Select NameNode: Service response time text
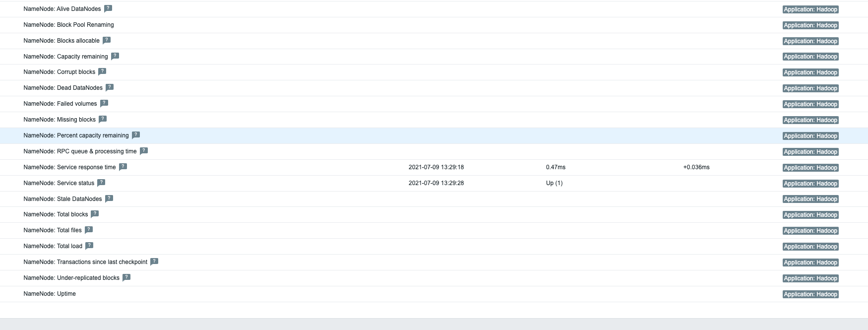 point(69,167)
